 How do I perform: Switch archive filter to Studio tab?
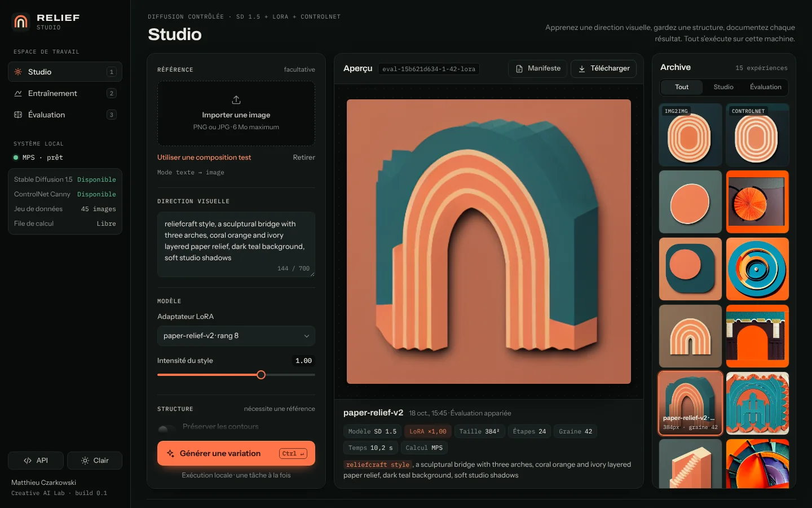(x=723, y=87)
